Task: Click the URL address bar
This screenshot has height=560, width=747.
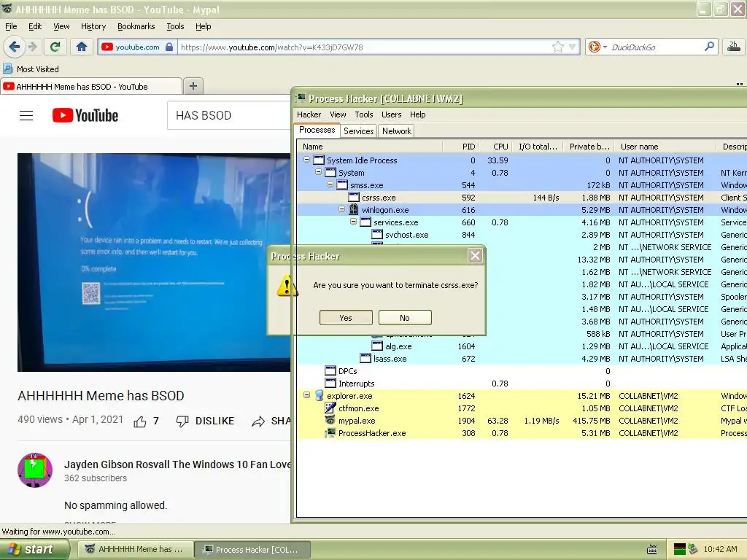Action: pyautogui.click(x=364, y=47)
